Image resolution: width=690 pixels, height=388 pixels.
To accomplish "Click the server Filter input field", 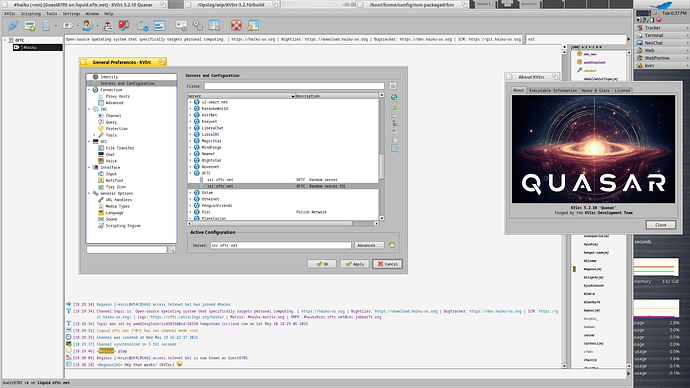I will pos(294,86).
